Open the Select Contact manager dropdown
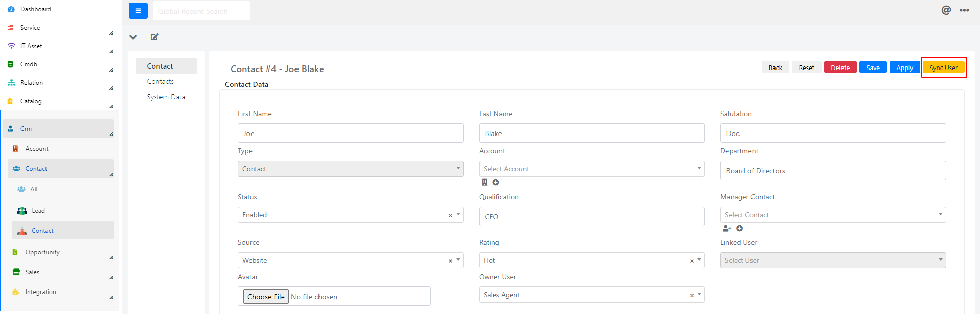This screenshot has width=980, height=314. 833,215
